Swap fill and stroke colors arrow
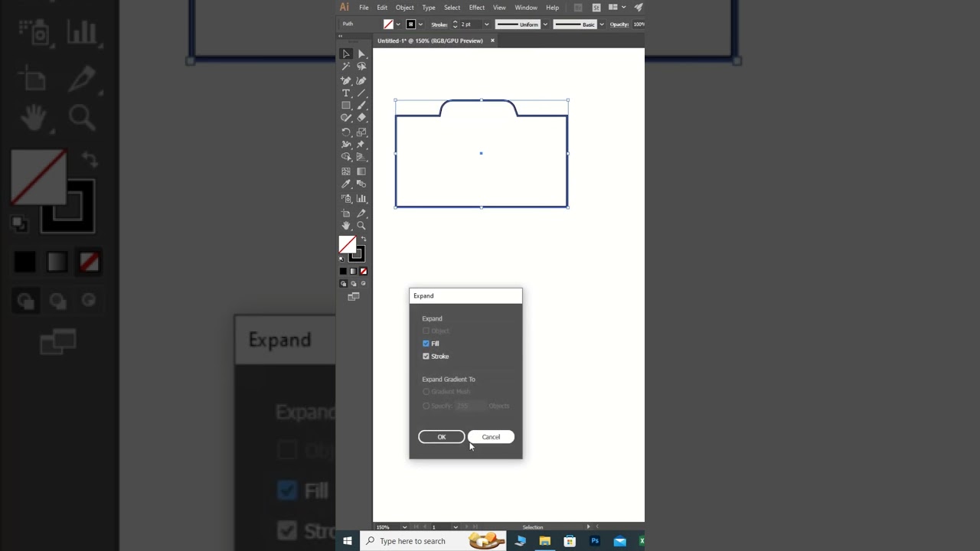The width and height of the screenshot is (980, 551). click(x=363, y=240)
